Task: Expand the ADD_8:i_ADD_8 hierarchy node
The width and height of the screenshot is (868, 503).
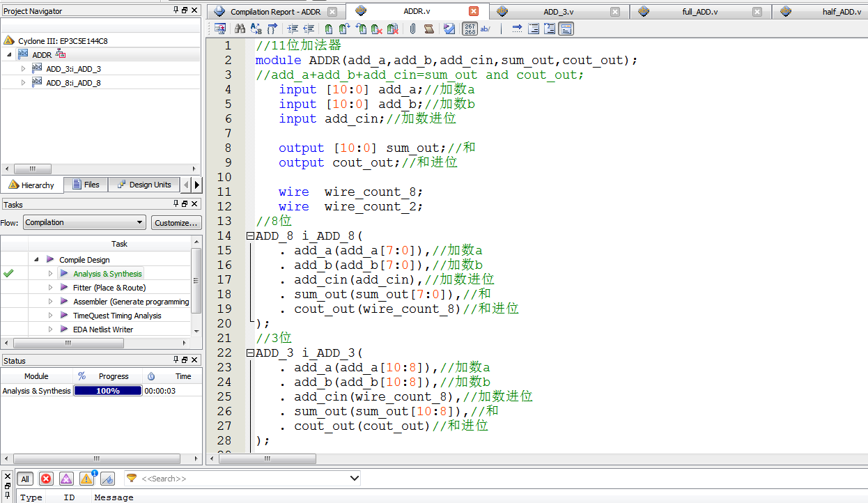Action: tap(23, 83)
